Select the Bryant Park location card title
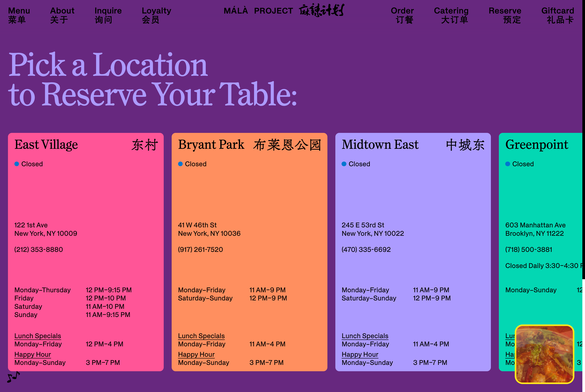585x392 pixels. [x=211, y=145]
